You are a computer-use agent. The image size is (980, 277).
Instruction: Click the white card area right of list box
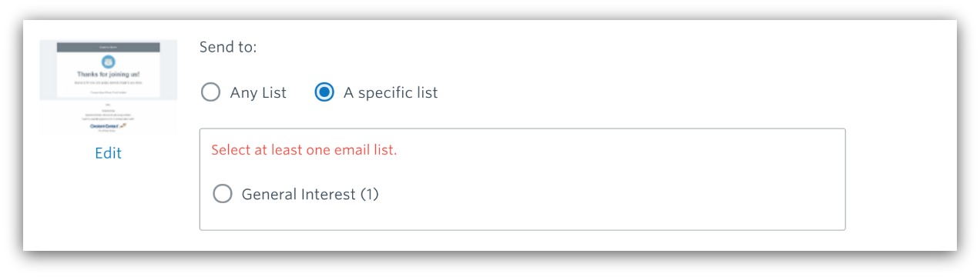pyautogui.click(x=900, y=179)
